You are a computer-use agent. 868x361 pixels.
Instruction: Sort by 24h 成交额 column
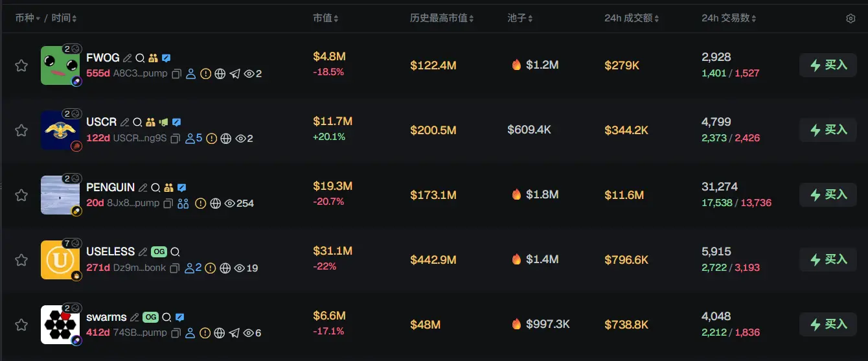(x=632, y=18)
